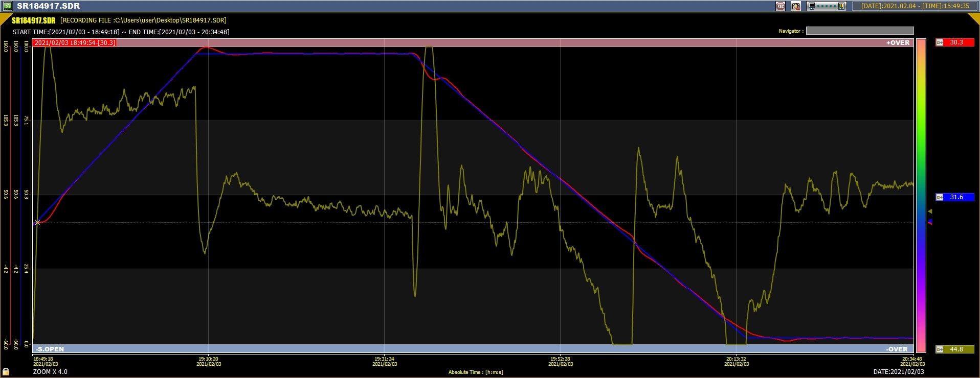
Task: Click the ZOOM X 4.0 label
Action: (50, 372)
